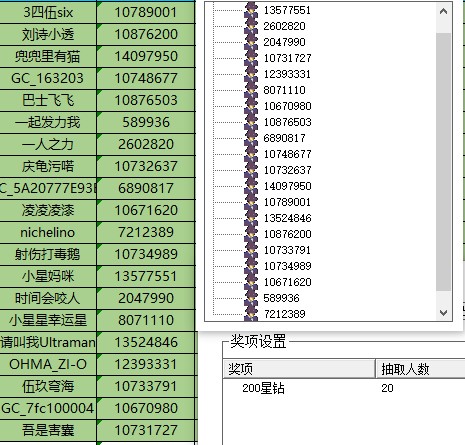Select the cell nichelino

pyautogui.click(x=48, y=232)
